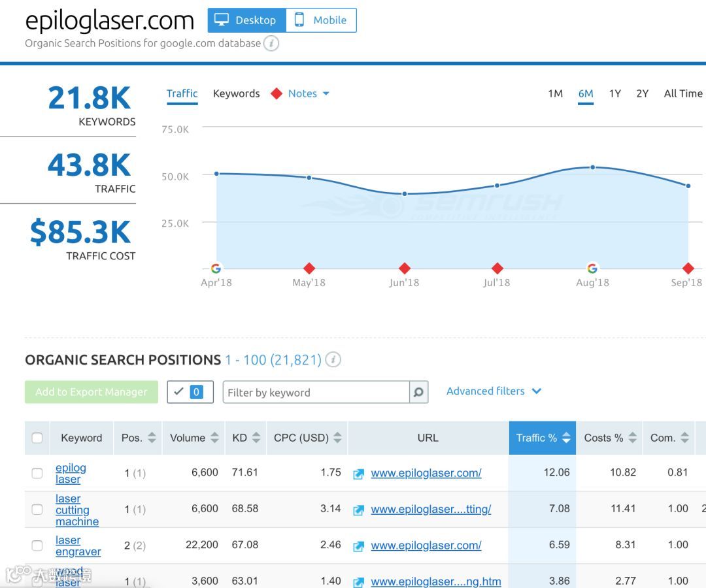The width and height of the screenshot is (706, 588).
Task: Click the 43.8K traffic figure
Action: (90, 165)
